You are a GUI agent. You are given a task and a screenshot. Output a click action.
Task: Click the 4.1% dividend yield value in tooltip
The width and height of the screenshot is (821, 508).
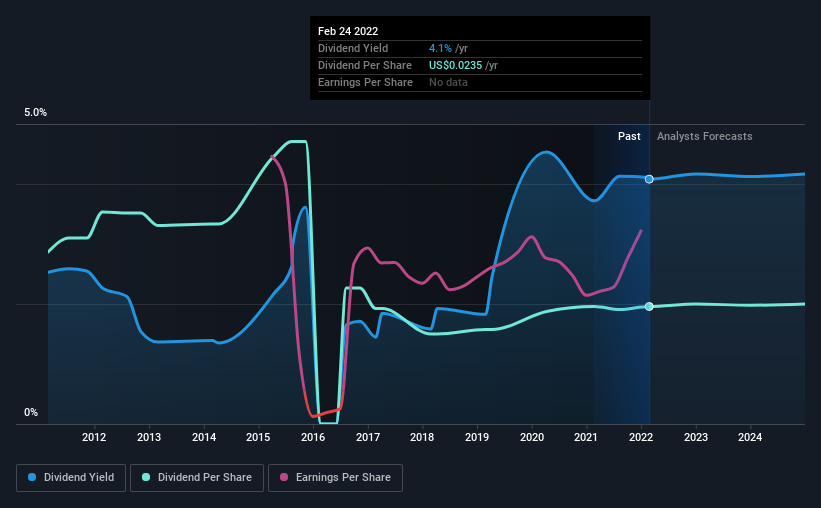(x=440, y=48)
